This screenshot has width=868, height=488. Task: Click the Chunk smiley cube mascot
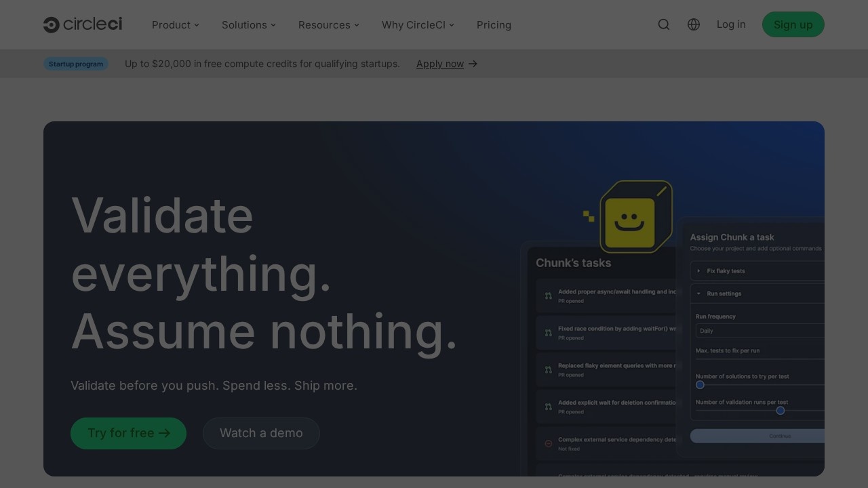tap(636, 217)
